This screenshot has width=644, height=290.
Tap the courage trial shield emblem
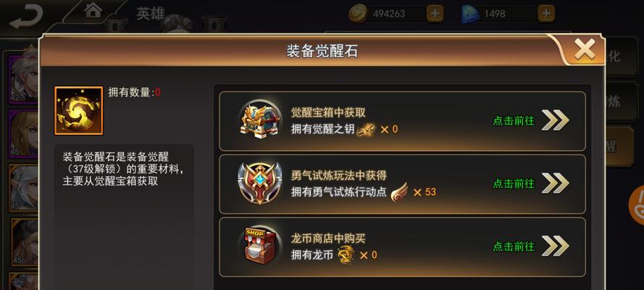point(259,183)
